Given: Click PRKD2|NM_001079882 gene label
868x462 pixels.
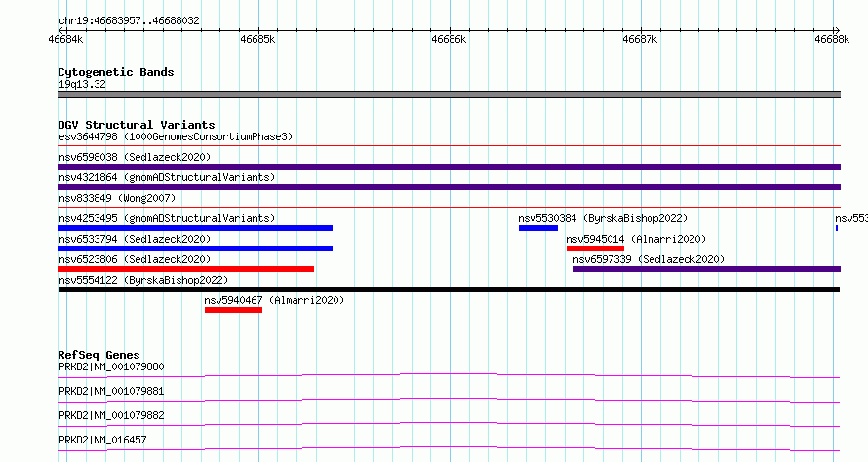Looking at the screenshot, I should [x=111, y=415].
